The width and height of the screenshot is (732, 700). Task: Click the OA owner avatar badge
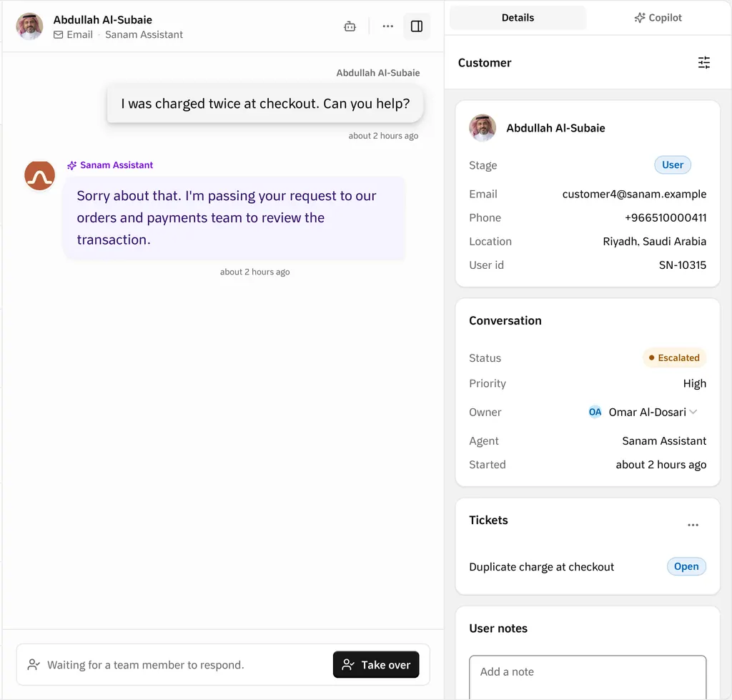point(595,412)
